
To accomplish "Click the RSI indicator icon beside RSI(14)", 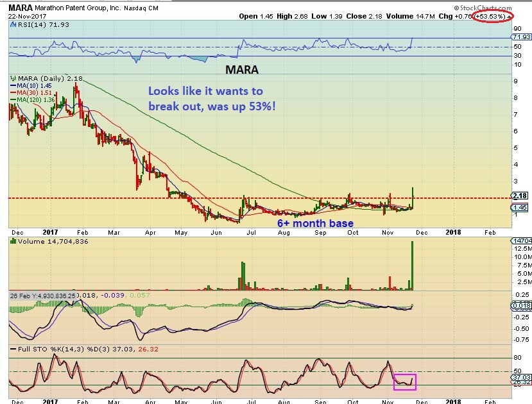I will [13, 24].
